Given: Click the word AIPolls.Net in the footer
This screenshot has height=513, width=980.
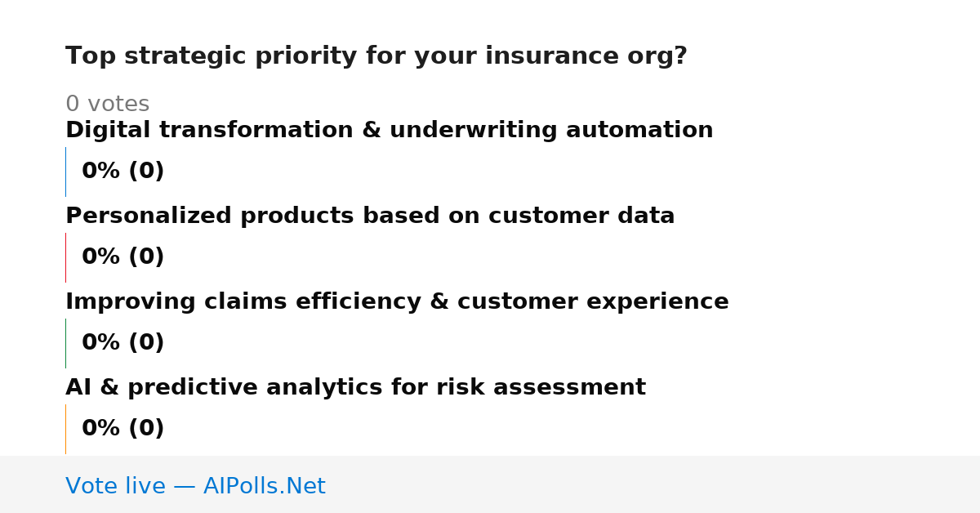Looking at the screenshot, I should pos(264,486).
